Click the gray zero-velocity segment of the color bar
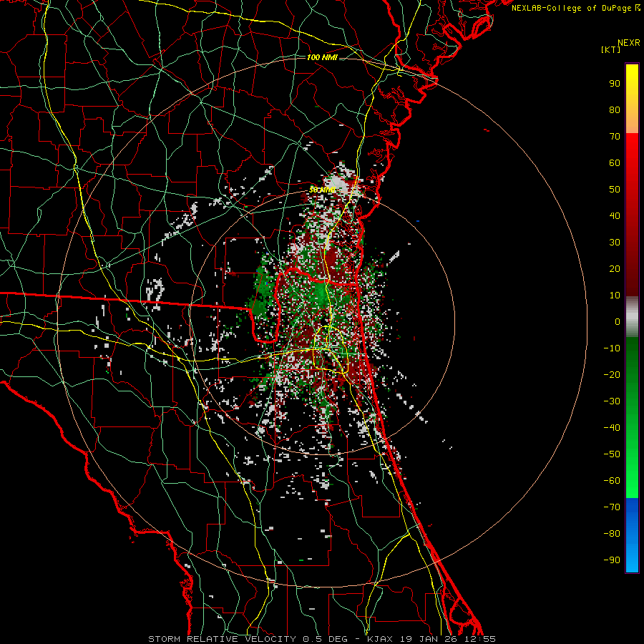The width and height of the screenshot is (644, 644). 632,317
